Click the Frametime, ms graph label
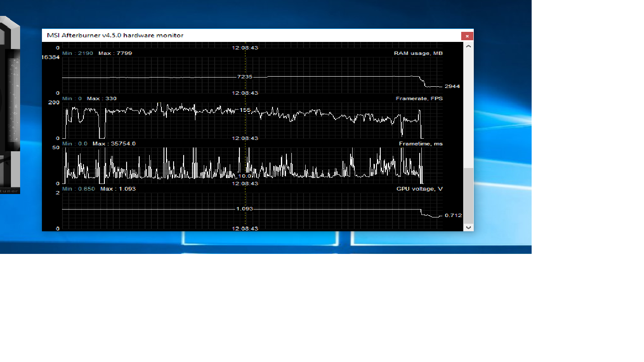The width and height of the screenshot is (644, 362). (421, 144)
